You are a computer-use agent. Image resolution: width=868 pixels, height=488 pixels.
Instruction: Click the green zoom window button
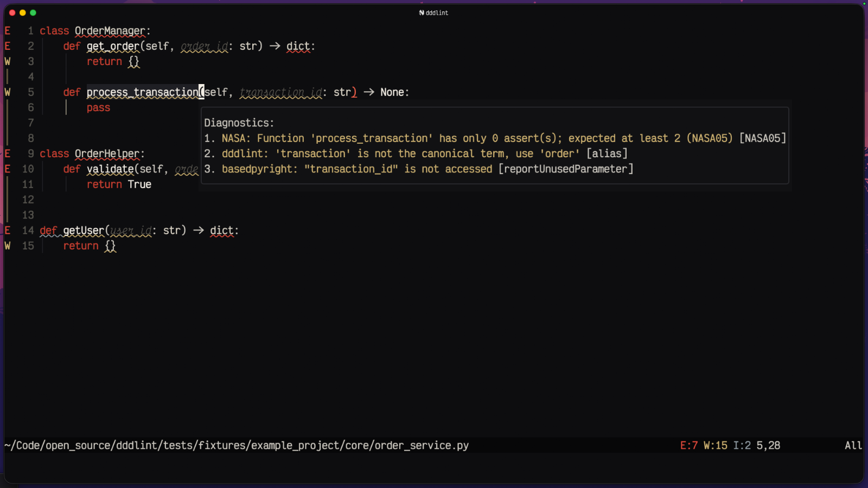33,12
